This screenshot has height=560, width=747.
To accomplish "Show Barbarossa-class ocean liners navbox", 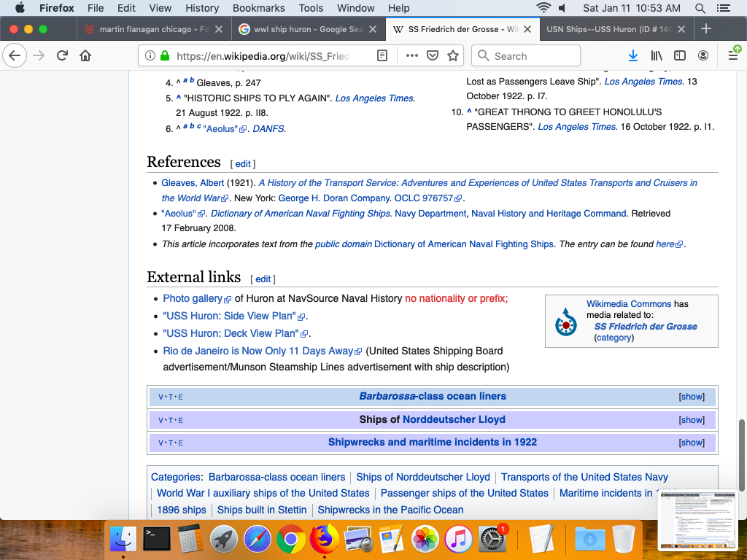I will [x=692, y=397].
